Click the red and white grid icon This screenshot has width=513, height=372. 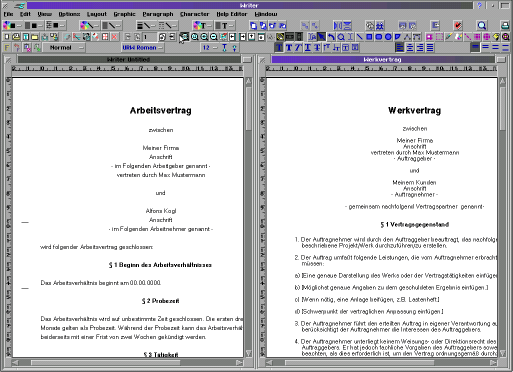105,37
